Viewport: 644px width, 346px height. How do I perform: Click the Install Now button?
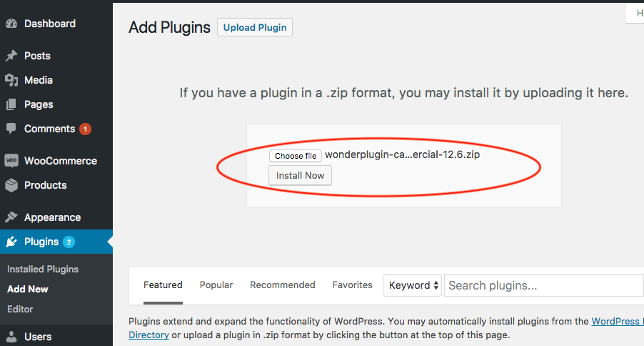pos(300,175)
